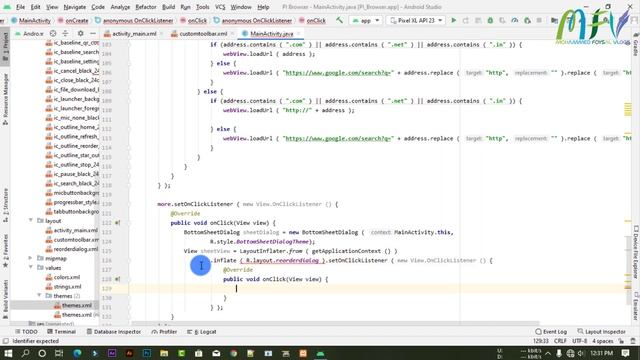Click MainActivity breadcrumb in navigation bar
The image size is (640, 360).
(31, 20)
